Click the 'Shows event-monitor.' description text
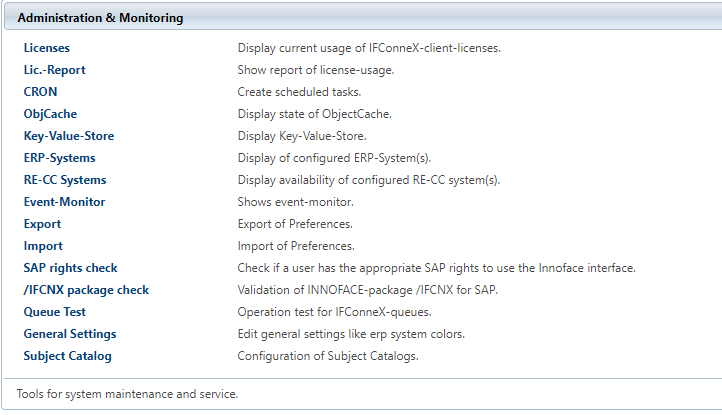722x415 pixels. [293, 202]
